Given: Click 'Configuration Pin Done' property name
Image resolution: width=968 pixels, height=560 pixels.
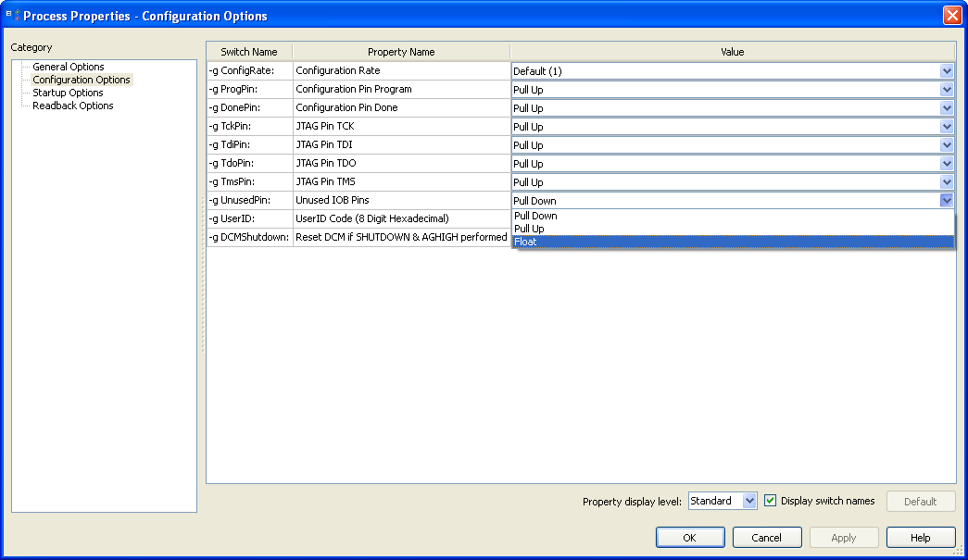Looking at the screenshot, I should (x=401, y=107).
